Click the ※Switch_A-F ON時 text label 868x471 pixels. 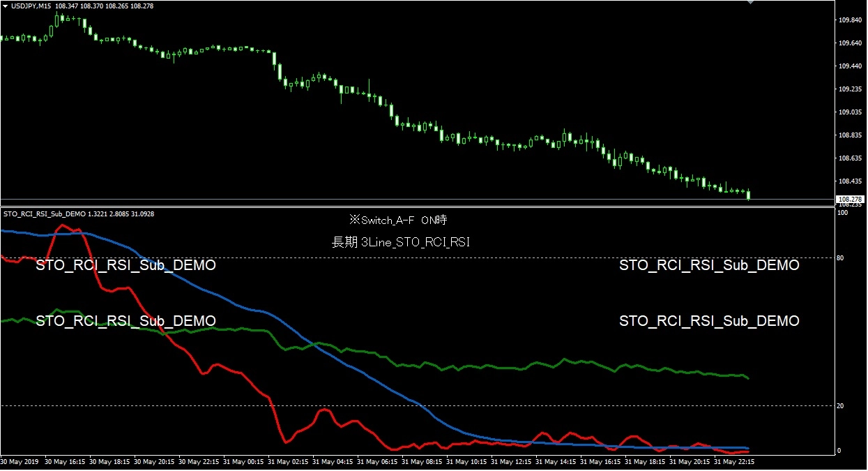[x=398, y=220]
